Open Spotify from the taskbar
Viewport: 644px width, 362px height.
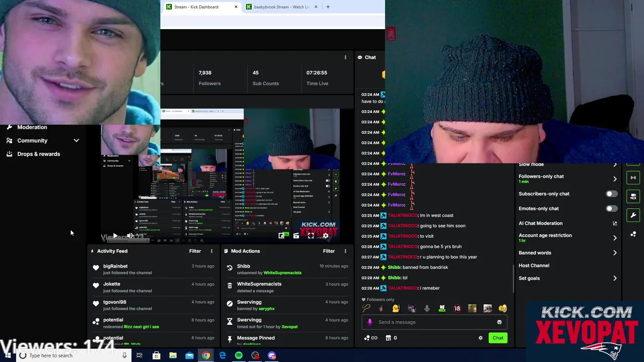[x=238, y=355]
